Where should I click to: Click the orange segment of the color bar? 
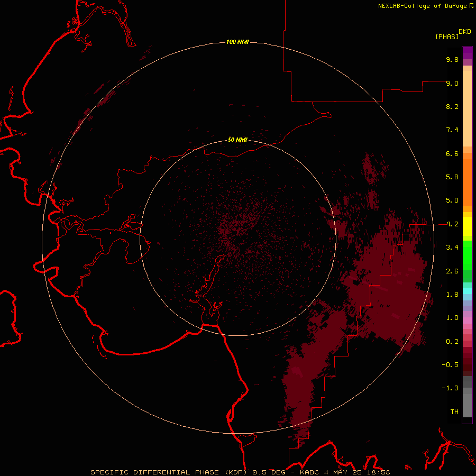click(x=467, y=183)
